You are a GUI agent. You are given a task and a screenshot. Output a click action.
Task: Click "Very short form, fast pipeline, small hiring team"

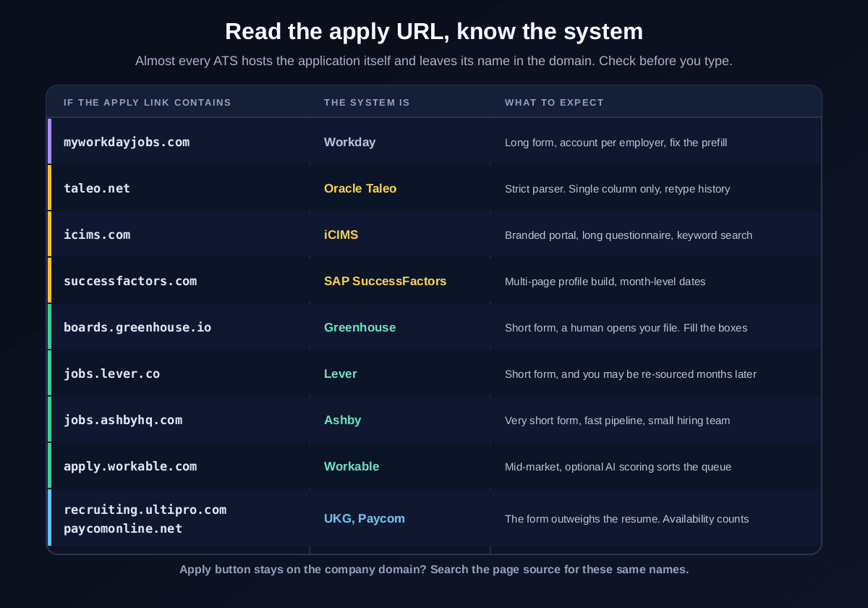tap(617, 421)
